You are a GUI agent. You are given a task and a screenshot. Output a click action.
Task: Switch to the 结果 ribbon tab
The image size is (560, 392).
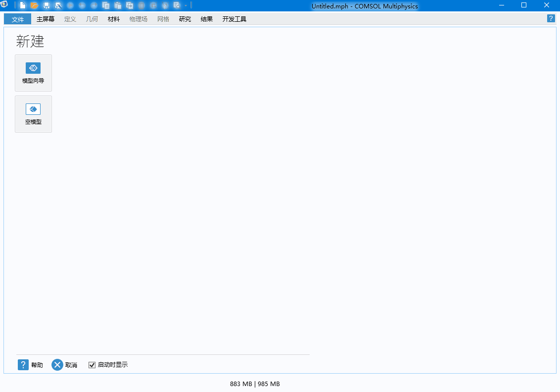coord(206,19)
